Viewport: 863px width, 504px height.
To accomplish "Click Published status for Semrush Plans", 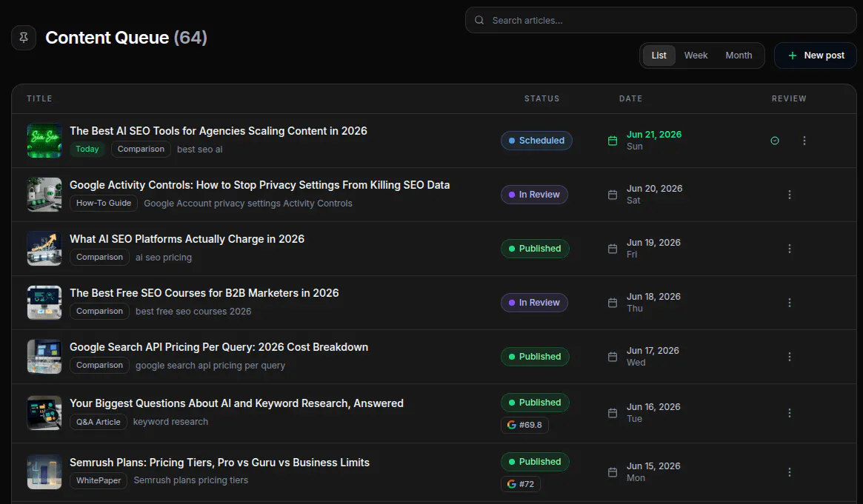I will 534,463.
